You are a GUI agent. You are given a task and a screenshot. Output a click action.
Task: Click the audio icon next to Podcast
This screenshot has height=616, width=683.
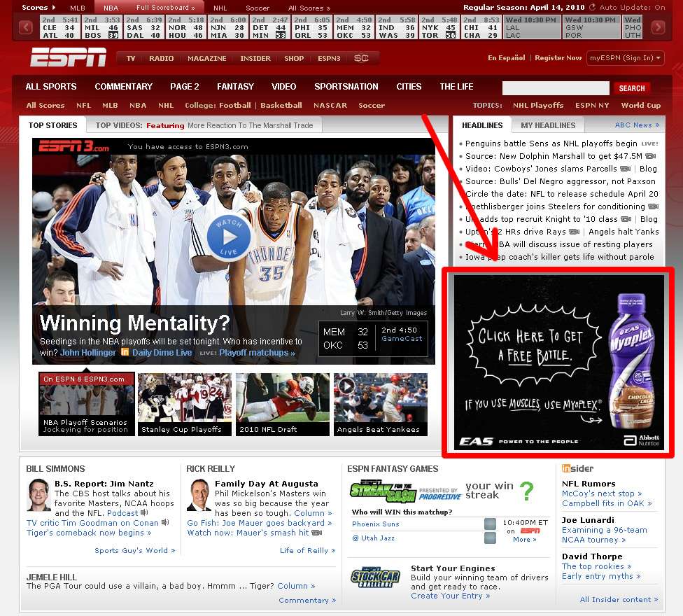tap(144, 513)
